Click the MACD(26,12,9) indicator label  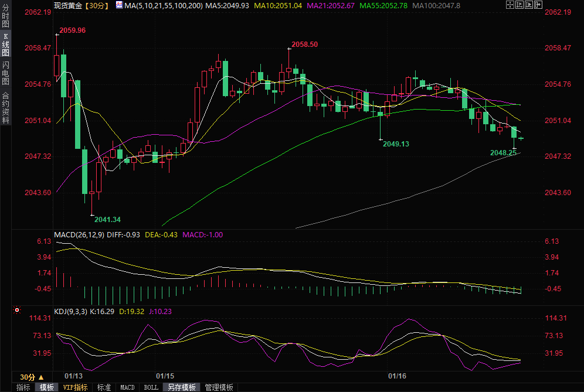coord(80,235)
